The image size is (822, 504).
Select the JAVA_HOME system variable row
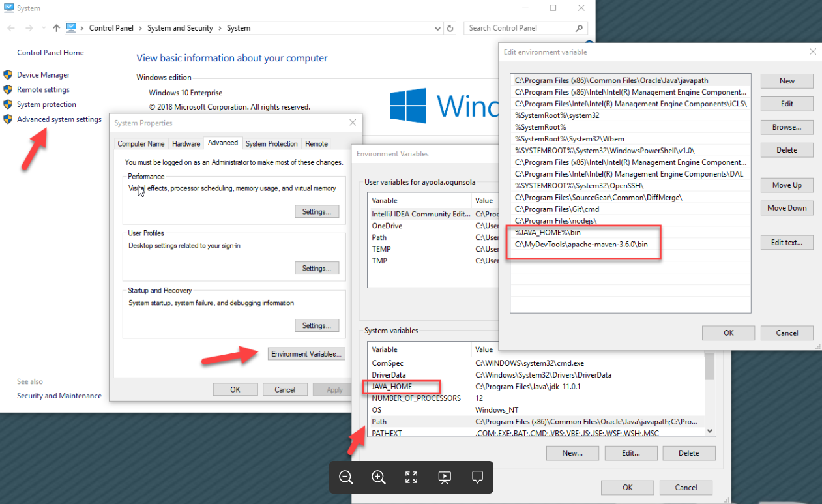tap(536, 387)
